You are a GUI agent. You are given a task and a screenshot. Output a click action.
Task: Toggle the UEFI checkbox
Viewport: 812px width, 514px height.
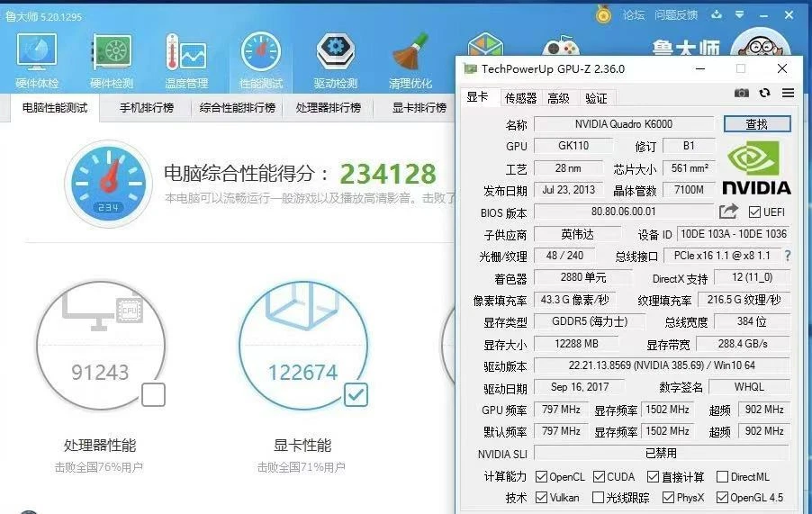pos(754,212)
